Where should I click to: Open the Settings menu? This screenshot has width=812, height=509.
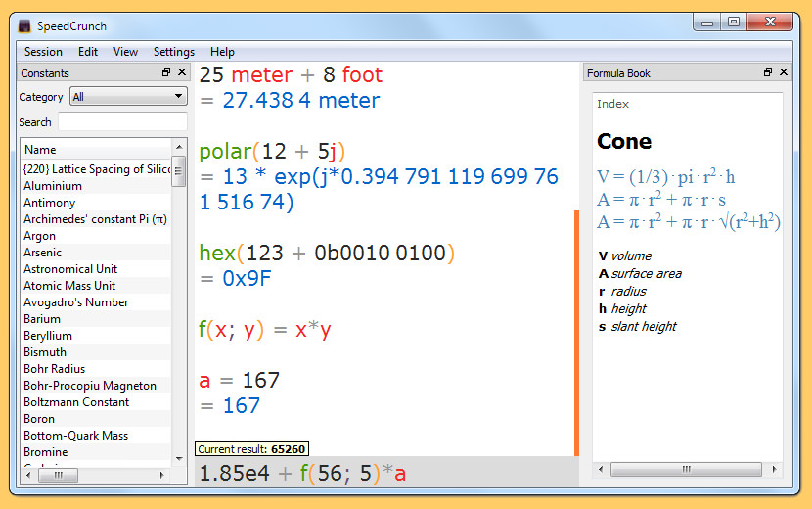(x=173, y=52)
